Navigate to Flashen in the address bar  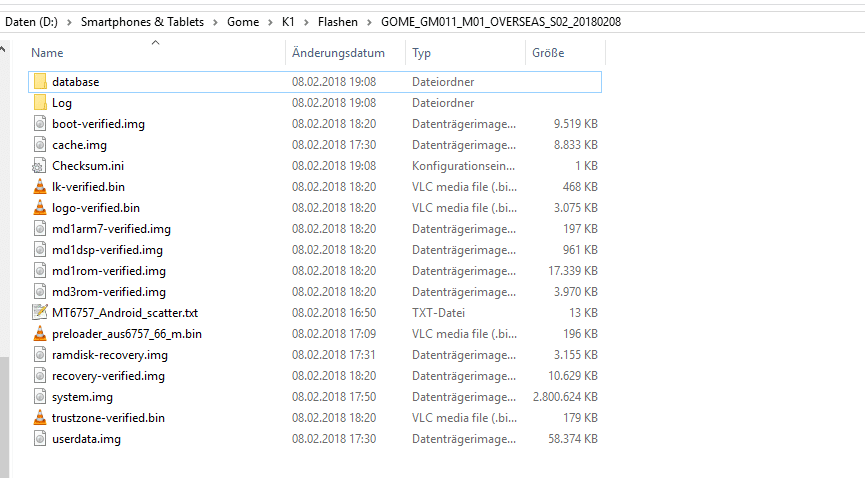click(338, 22)
